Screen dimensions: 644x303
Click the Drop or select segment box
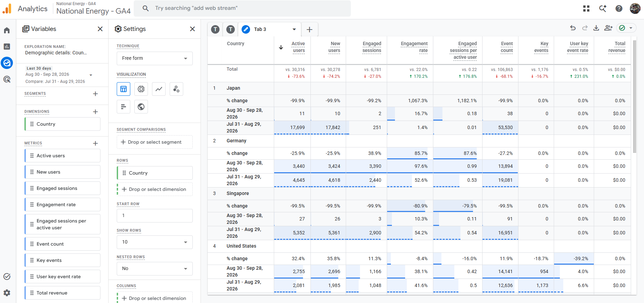(x=155, y=142)
